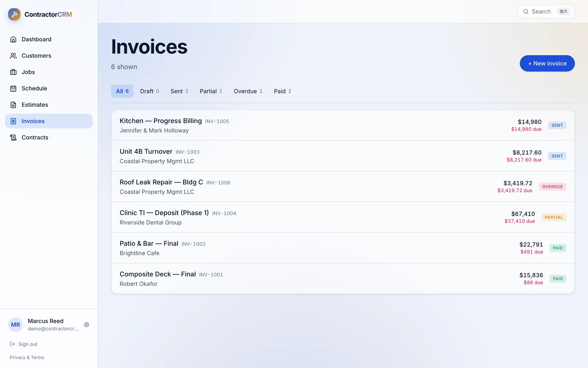Click the Dashboard home icon
The height and width of the screenshot is (368, 588).
tap(13, 39)
